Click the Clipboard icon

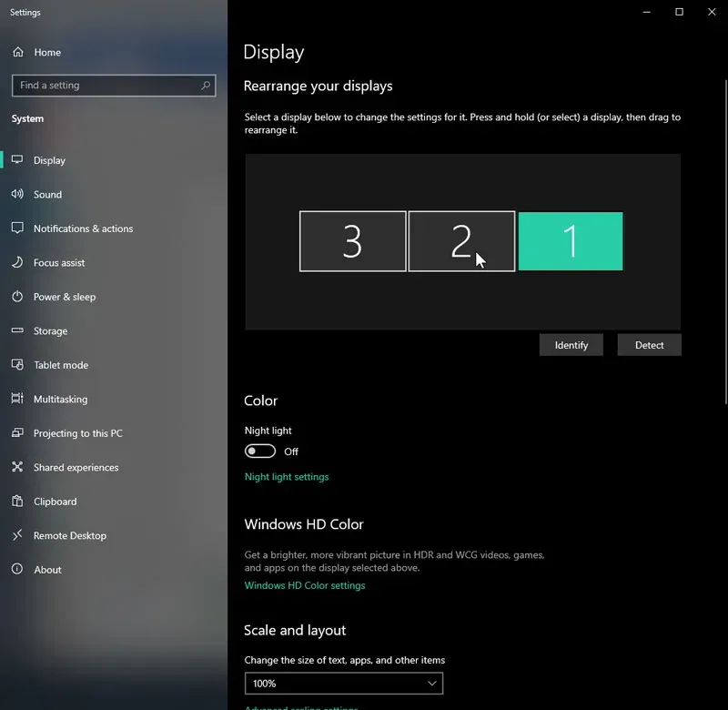click(x=17, y=501)
